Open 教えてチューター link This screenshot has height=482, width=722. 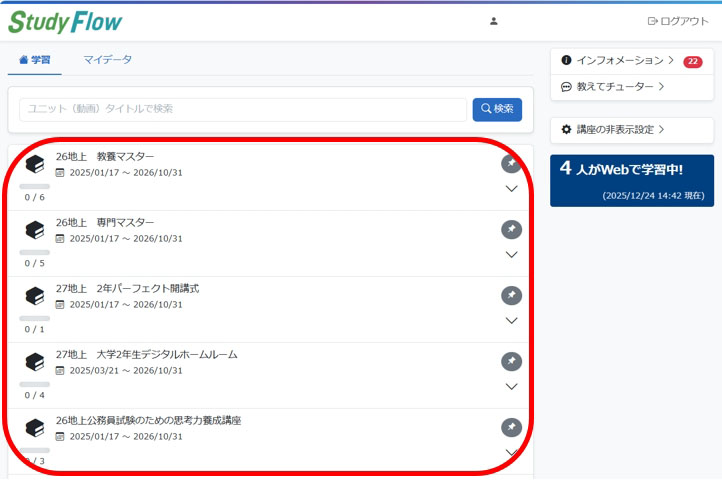[x=612, y=87]
